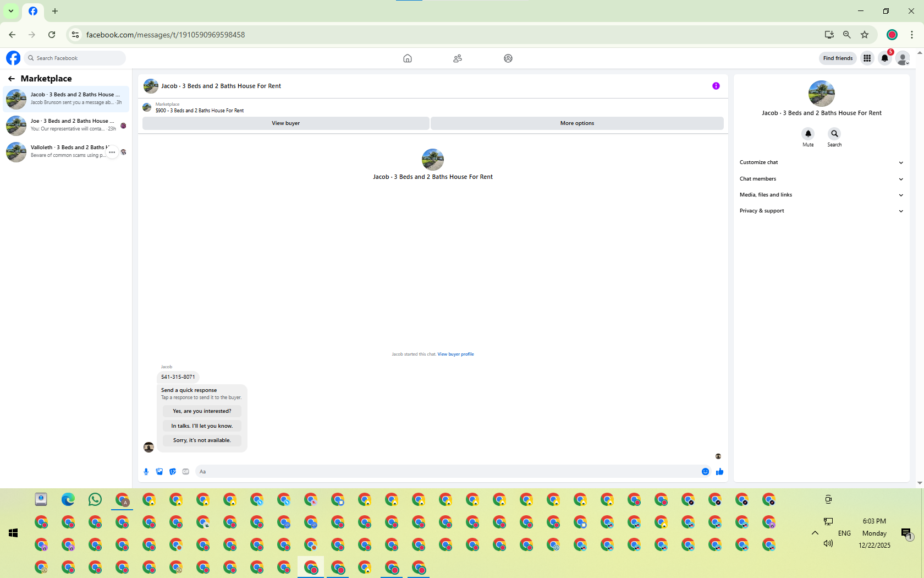The image size is (924, 578).
Task: Open Facebook home feed icon
Action: (x=408, y=58)
